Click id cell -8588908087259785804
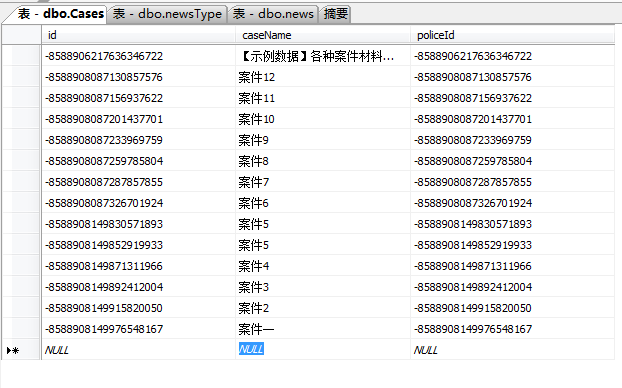This screenshot has height=388, width=622. pyautogui.click(x=138, y=161)
